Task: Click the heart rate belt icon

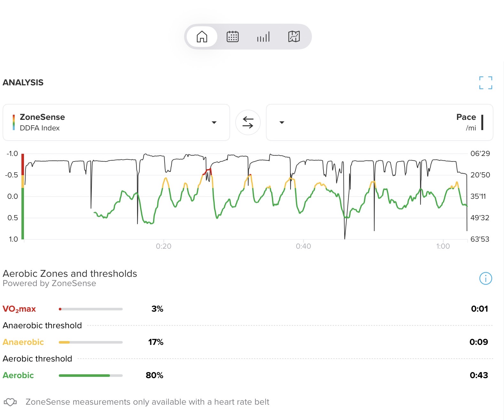Action: (x=10, y=402)
